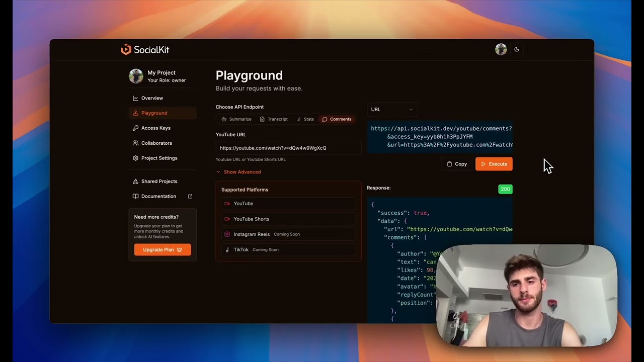Select Playground in the sidebar
This screenshot has height=362, width=644.
(163, 113)
